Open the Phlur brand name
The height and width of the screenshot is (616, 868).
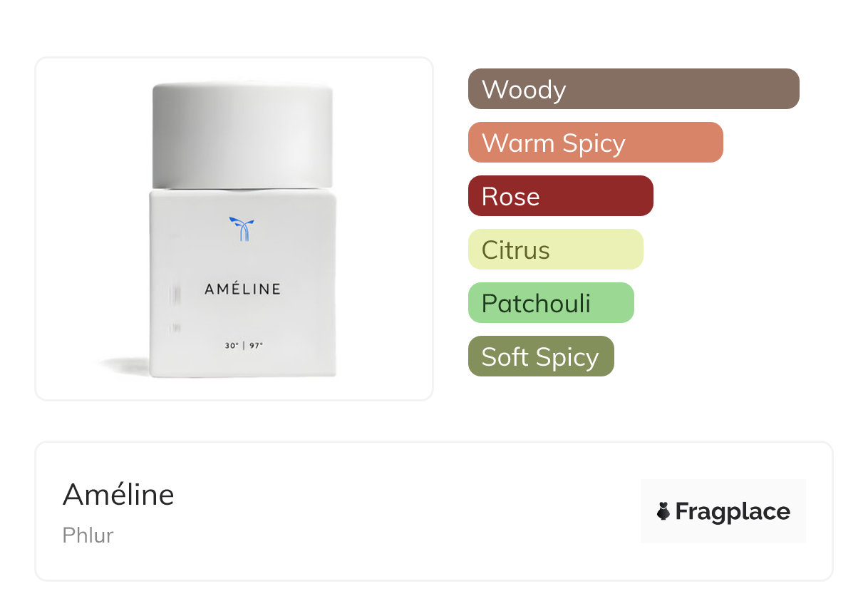88,535
